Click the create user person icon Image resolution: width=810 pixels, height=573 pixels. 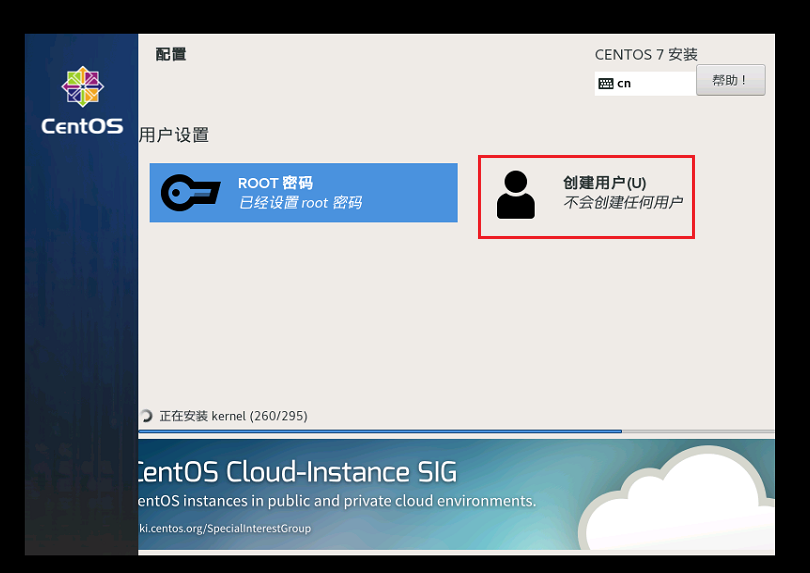coord(516,195)
